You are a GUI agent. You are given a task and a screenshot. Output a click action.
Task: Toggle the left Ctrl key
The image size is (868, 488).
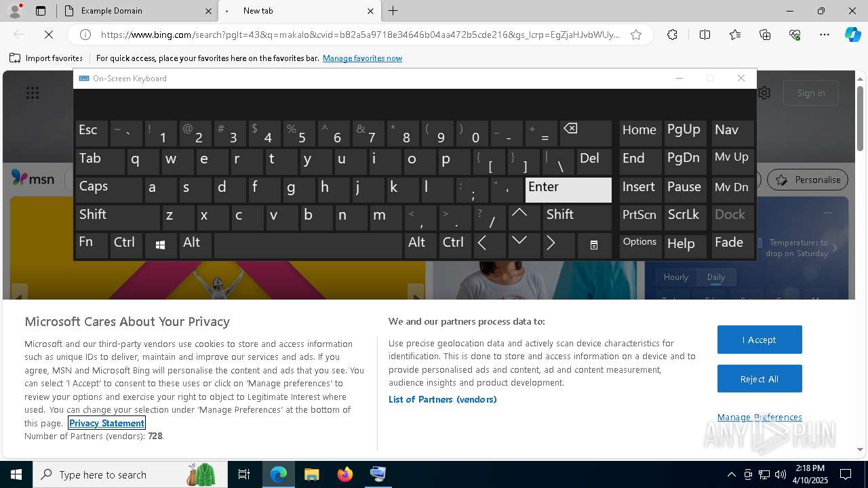pos(127,245)
